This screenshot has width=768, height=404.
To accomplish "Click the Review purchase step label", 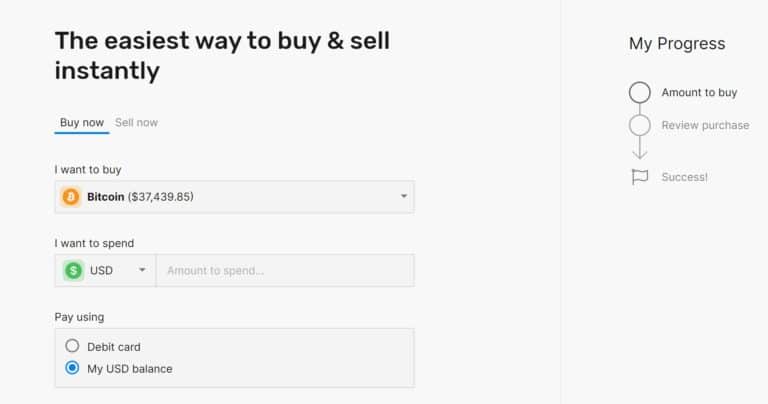I will click(x=705, y=125).
